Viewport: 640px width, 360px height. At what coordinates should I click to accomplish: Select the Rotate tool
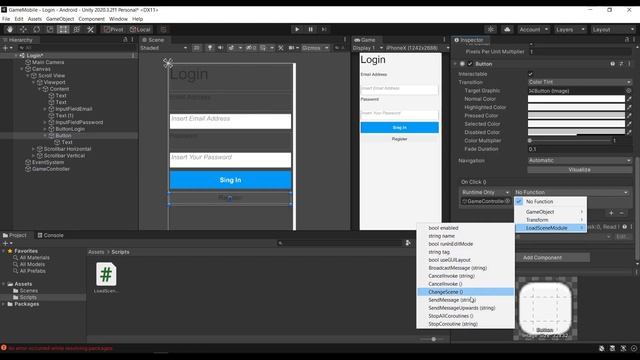point(37,29)
